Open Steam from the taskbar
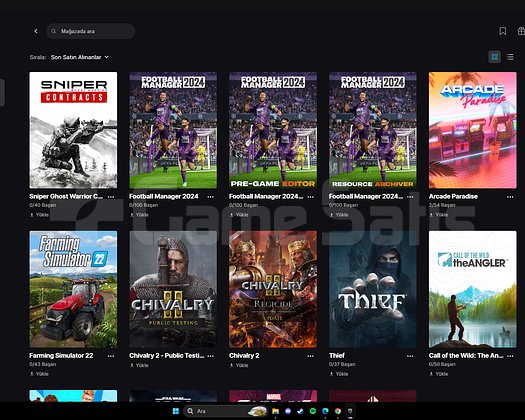 (x=300, y=411)
